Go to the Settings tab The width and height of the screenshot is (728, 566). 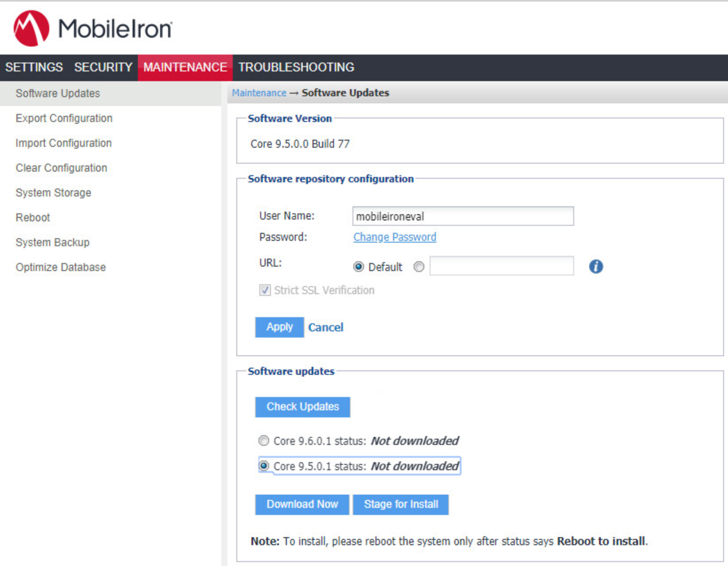(34, 67)
